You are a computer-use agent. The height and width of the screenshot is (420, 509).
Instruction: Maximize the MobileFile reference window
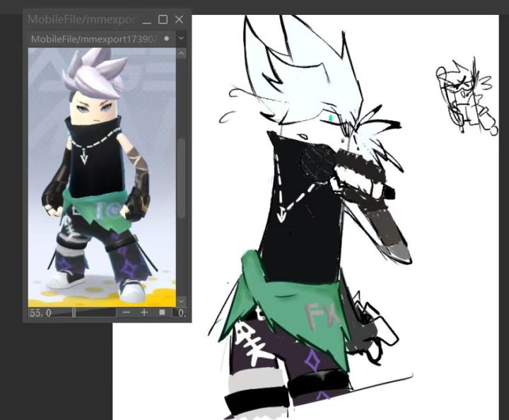click(163, 20)
